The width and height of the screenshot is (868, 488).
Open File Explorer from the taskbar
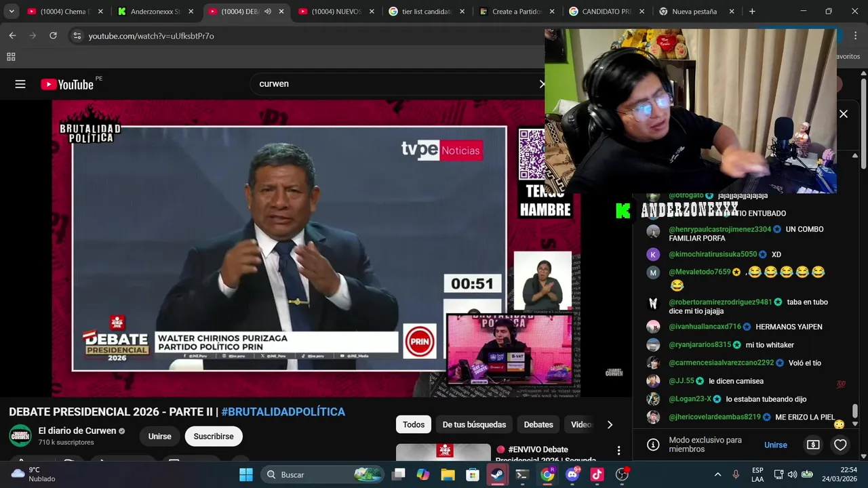(x=448, y=474)
